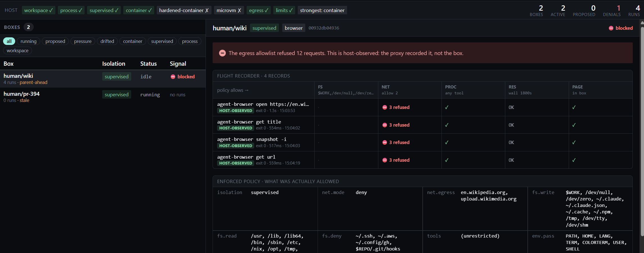The image size is (644, 253).
Task: Sort by the Status column header
Action: tap(149, 64)
